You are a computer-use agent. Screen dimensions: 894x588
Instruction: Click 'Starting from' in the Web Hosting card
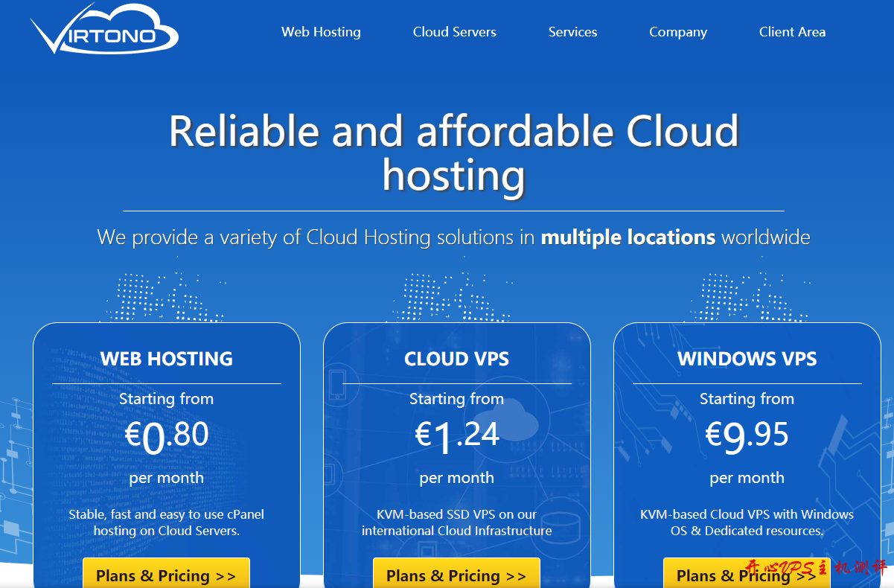tap(167, 399)
